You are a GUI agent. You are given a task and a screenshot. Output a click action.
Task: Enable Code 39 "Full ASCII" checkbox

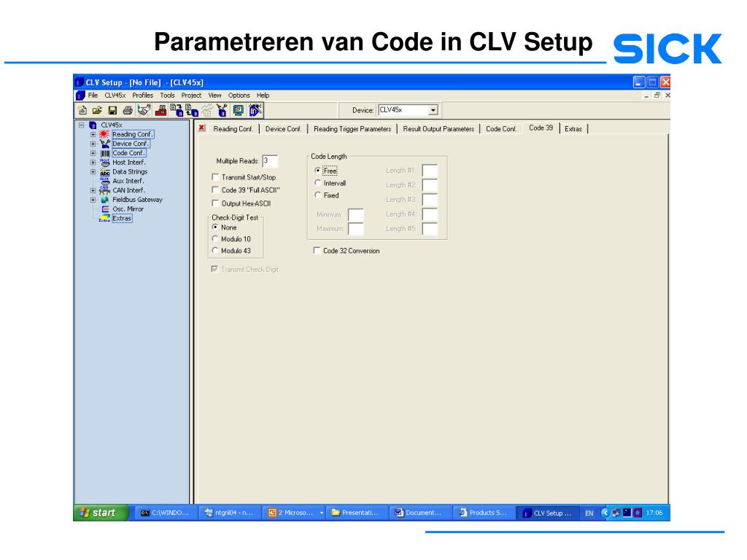coord(215,190)
